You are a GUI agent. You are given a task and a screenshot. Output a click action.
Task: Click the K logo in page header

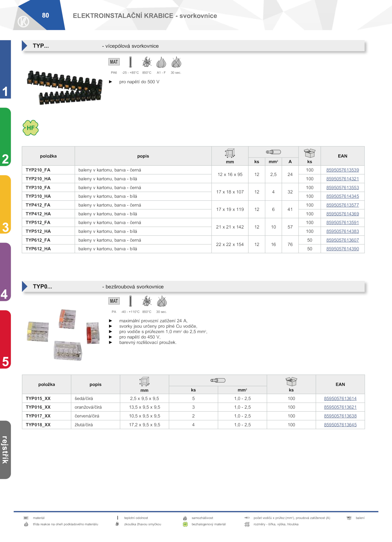[23, 22]
